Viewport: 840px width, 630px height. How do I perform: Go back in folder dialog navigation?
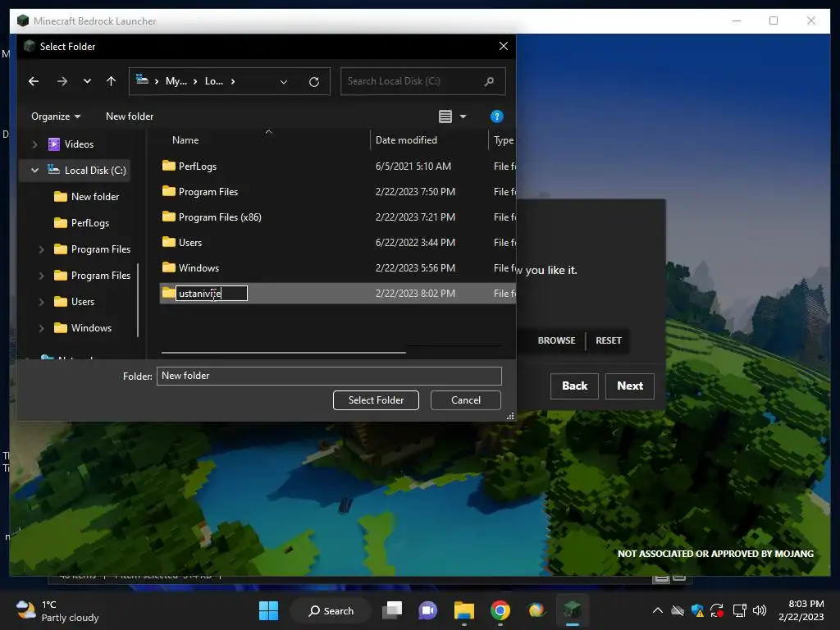point(34,81)
